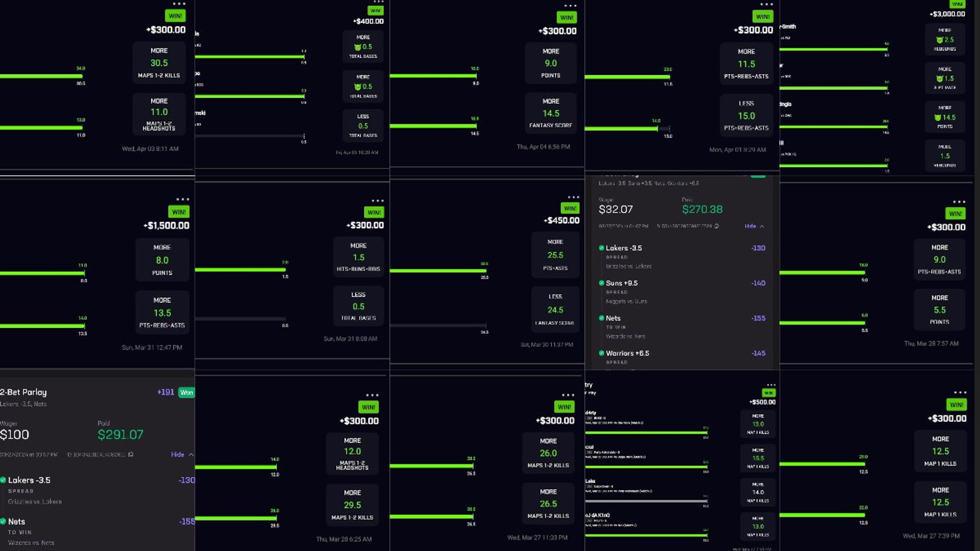Click WIN! badge on +$450.00 slip
The width and height of the screenshot is (980, 551).
[570, 209]
